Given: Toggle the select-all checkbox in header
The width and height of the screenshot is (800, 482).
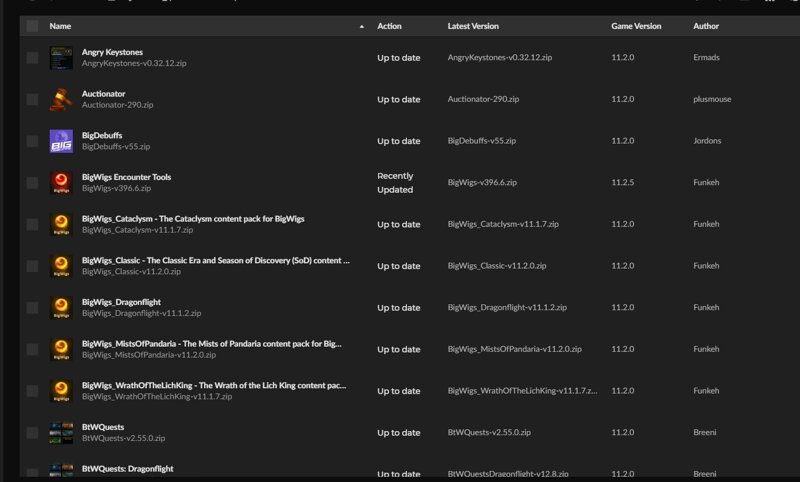Looking at the screenshot, I should [x=32, y=26].
